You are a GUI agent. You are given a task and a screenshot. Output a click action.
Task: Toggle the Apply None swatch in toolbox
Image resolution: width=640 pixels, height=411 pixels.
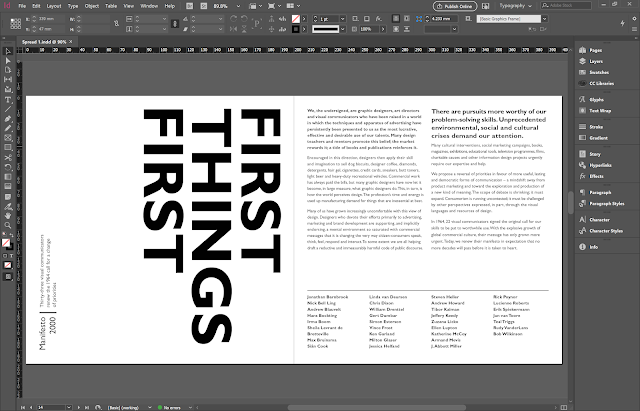[x=8, y=265]
